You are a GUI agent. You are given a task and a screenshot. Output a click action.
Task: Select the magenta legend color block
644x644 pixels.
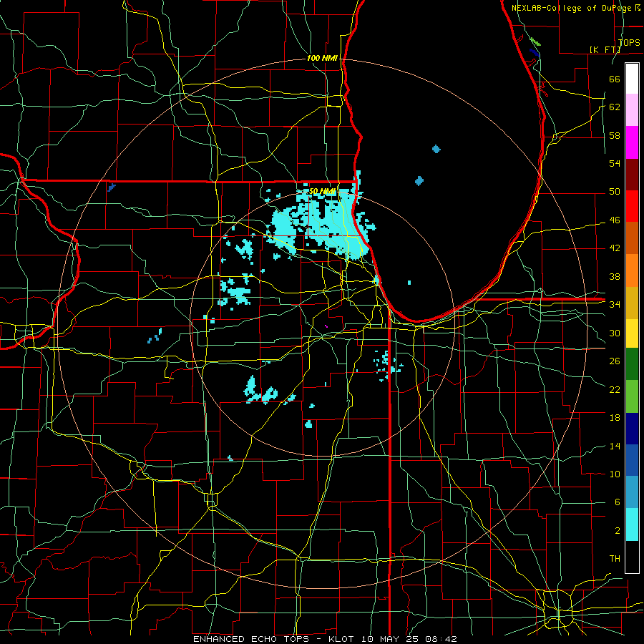[632, 142]
